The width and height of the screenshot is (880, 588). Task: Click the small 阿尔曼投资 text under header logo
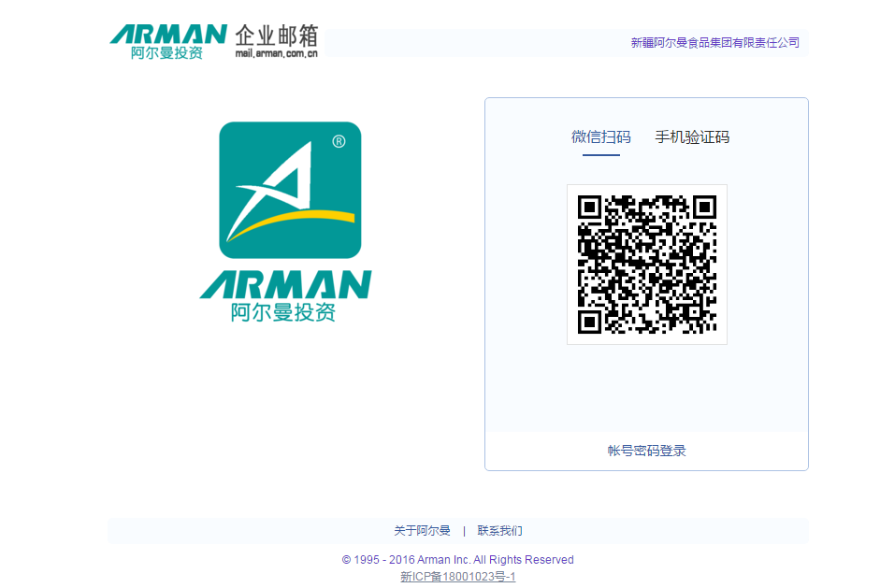[166, 52]
